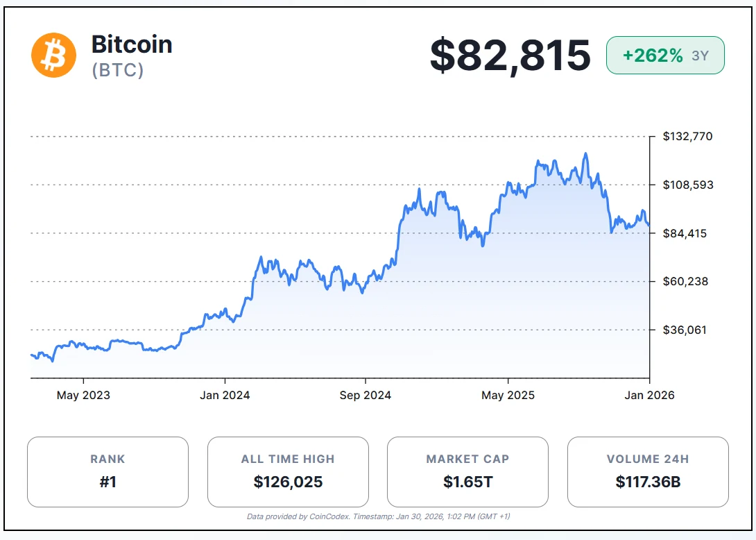
Task: Open the Volume 24H card
Action: coord(648,472)
